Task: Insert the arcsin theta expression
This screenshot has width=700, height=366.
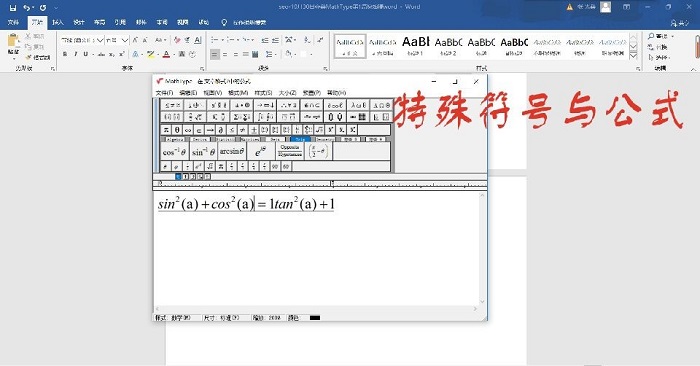Action: tap(232, 152)
